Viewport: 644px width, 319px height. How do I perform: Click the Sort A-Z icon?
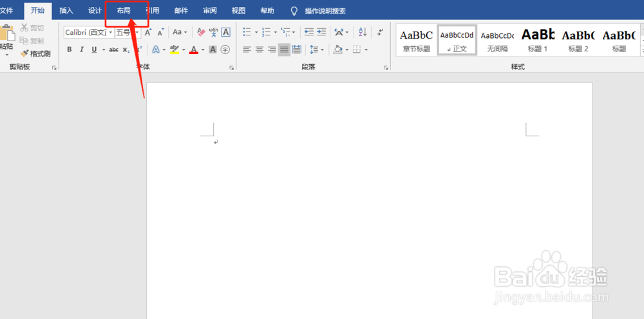[x=363, y=32]
